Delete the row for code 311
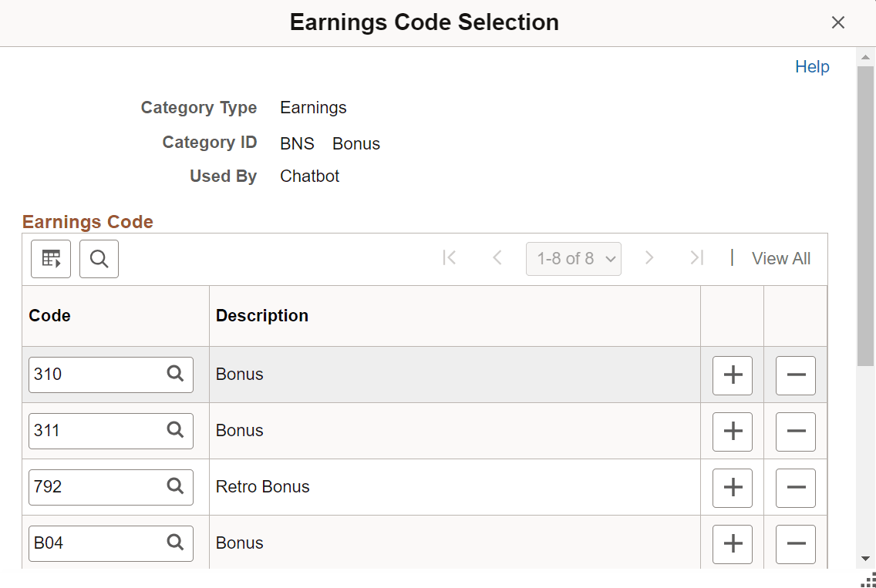 (795, 432)
